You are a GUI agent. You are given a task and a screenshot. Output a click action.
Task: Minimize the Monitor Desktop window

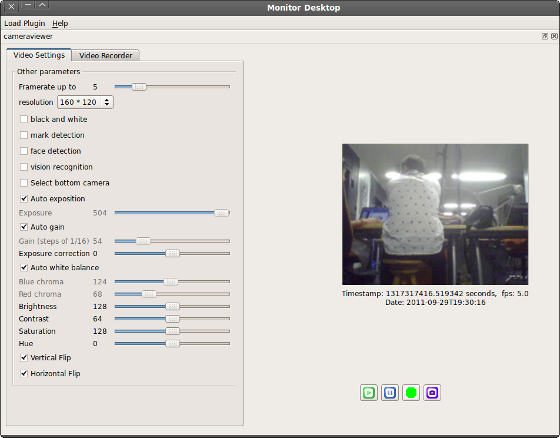[28, 5]
